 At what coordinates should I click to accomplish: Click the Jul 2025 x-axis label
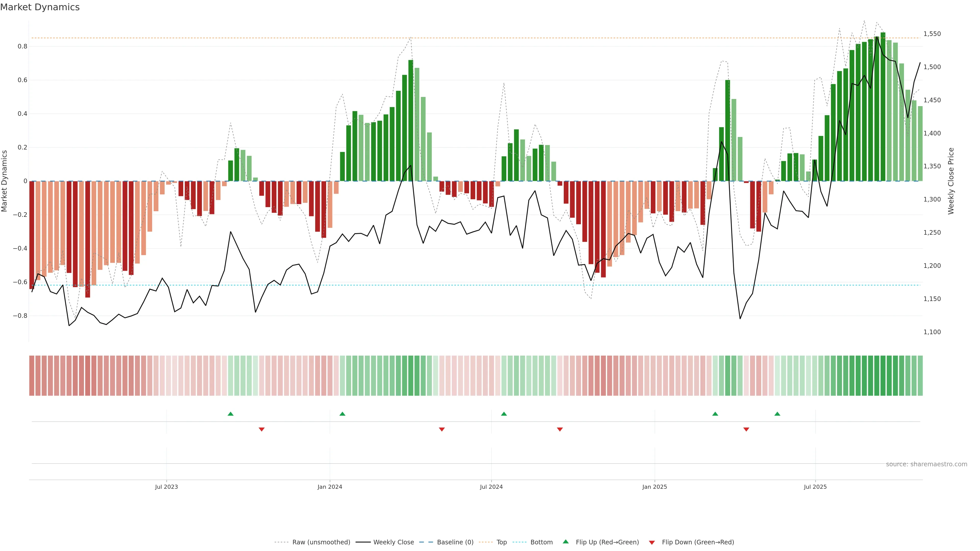815,487
